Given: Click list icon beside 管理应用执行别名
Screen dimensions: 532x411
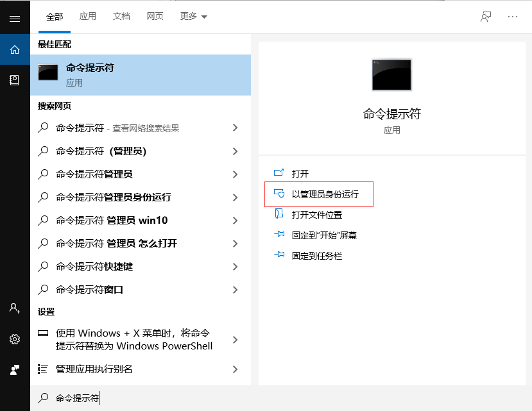Looking at the screenshot, I should (x=43, y=369).
